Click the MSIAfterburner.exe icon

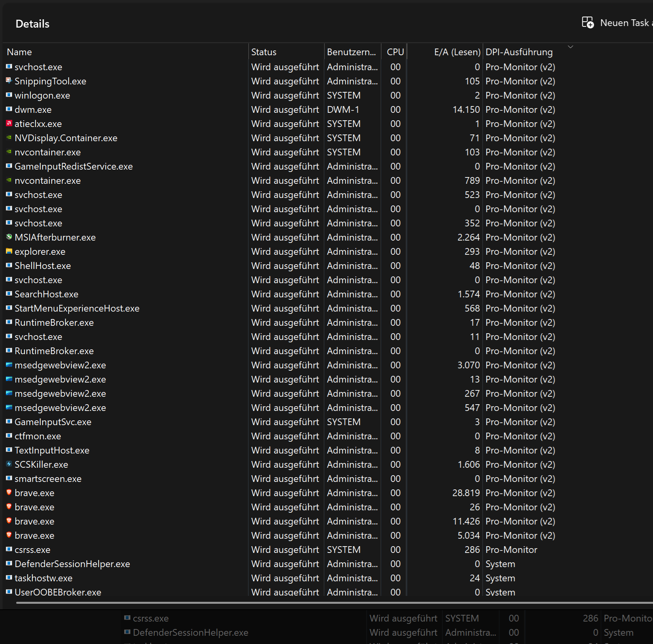click(x=9, y=237)
